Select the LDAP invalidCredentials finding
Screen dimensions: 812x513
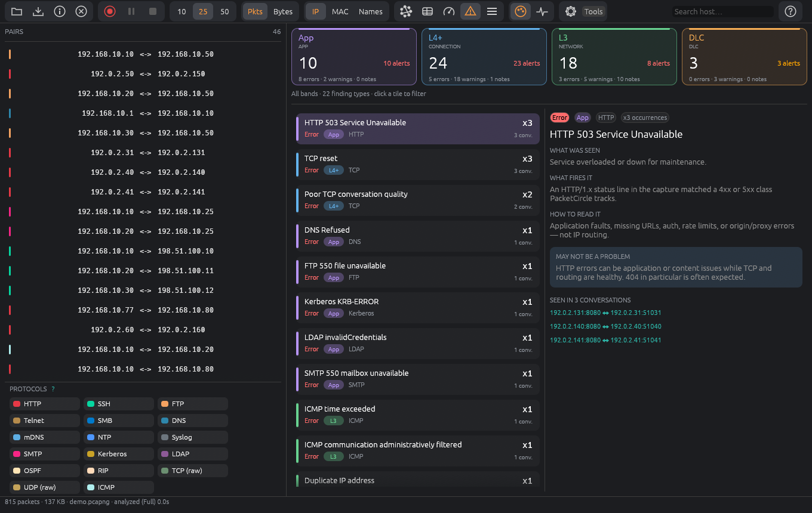tap(418, 343)
